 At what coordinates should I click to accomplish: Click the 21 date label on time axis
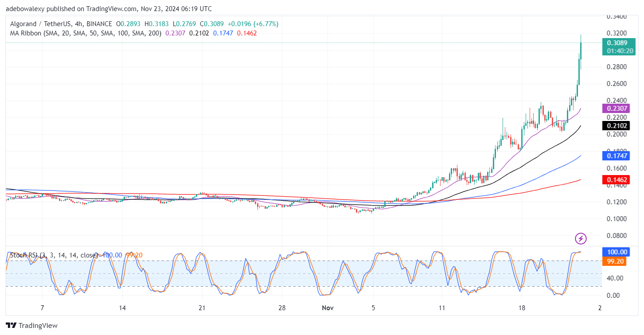[x=202, y=308]
